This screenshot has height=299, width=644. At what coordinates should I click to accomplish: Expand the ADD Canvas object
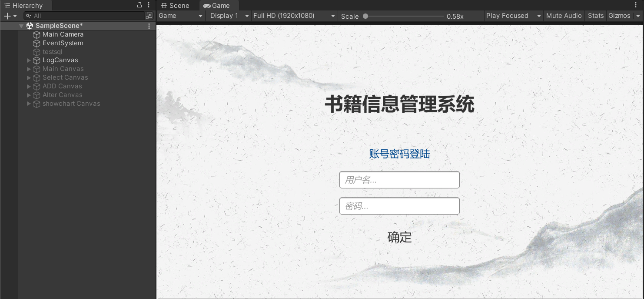pyautogui.click(x=29, y=86)
